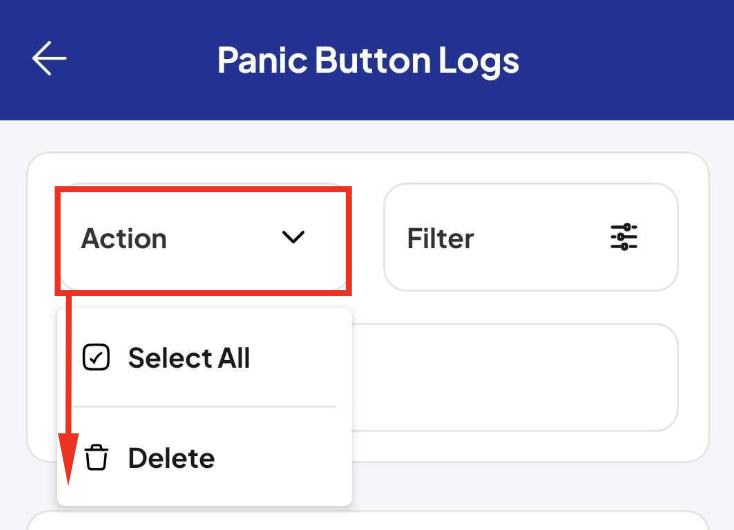This screenshot has width=734, height=530.
Task: Click the Select All checkmark icon
Action: click(96, 358)
